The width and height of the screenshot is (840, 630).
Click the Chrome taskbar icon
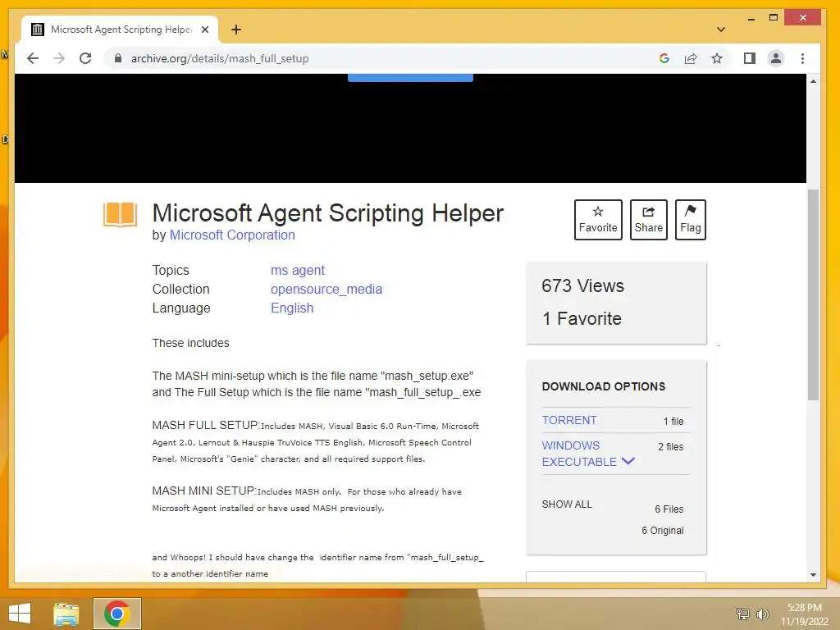coord(116,614)
